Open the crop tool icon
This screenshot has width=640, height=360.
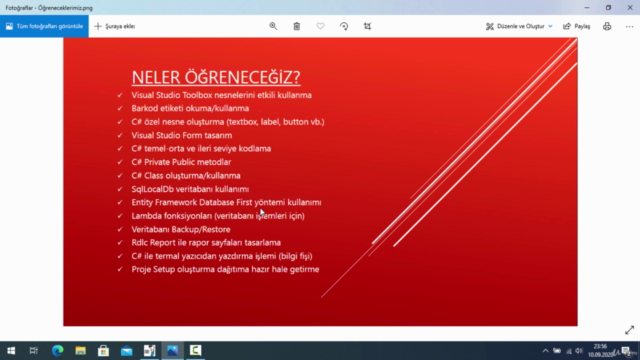tap(367, 26)
